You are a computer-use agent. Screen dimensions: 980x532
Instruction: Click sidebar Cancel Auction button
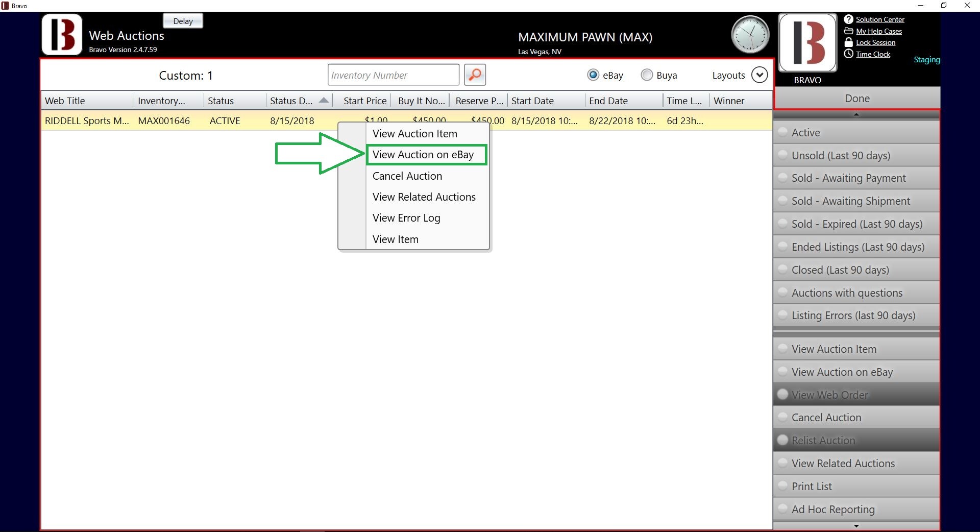point(856,418)
